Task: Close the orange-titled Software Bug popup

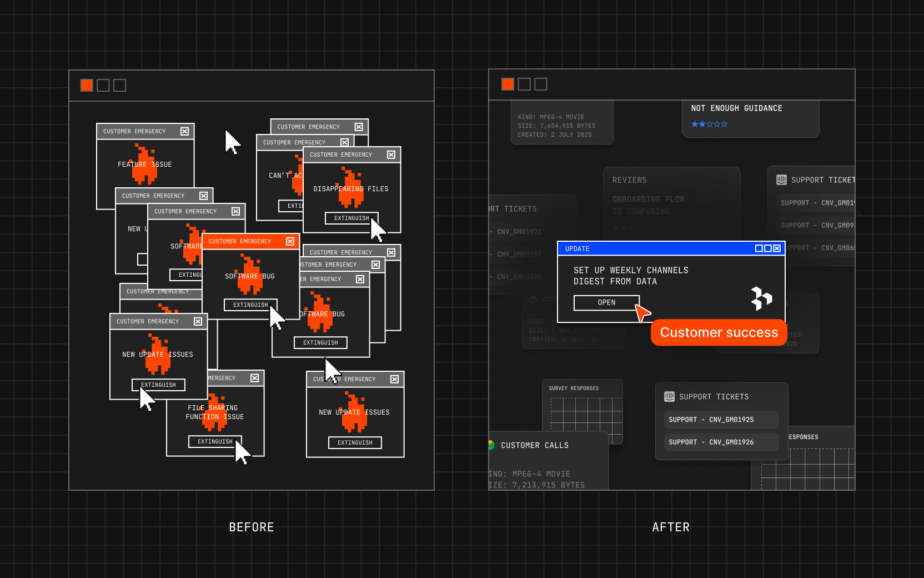Action: [290, 241]
